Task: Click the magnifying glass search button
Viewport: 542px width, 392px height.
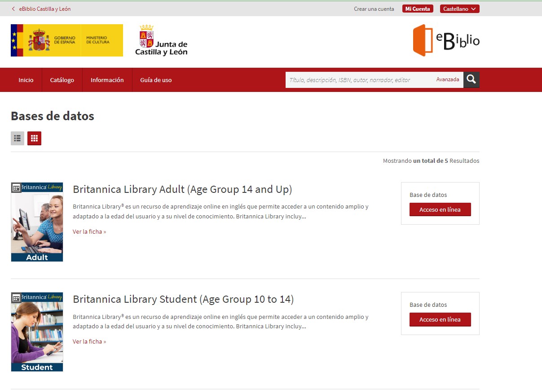Action: [471, 80]
